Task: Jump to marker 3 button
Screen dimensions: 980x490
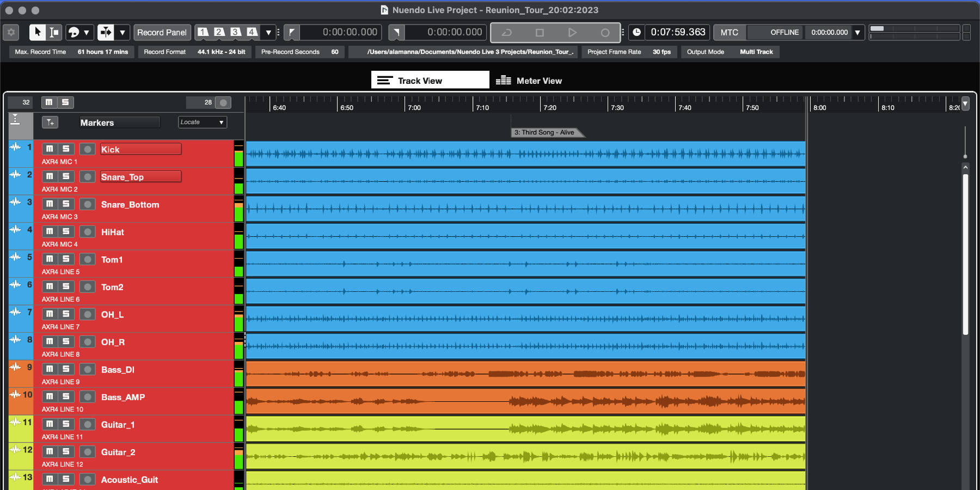Action: click(235, 32)
